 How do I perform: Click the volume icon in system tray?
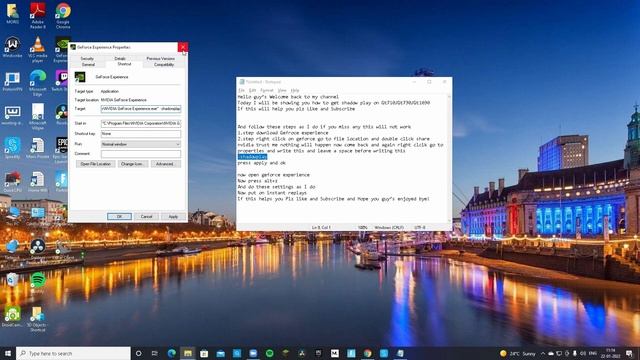click(583, 353)
